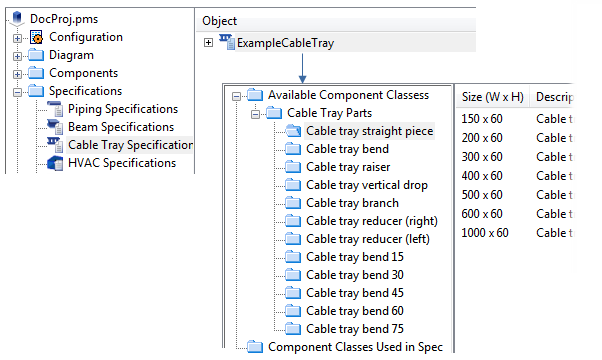Click the DocProj.pms project icon

(17, 18)
